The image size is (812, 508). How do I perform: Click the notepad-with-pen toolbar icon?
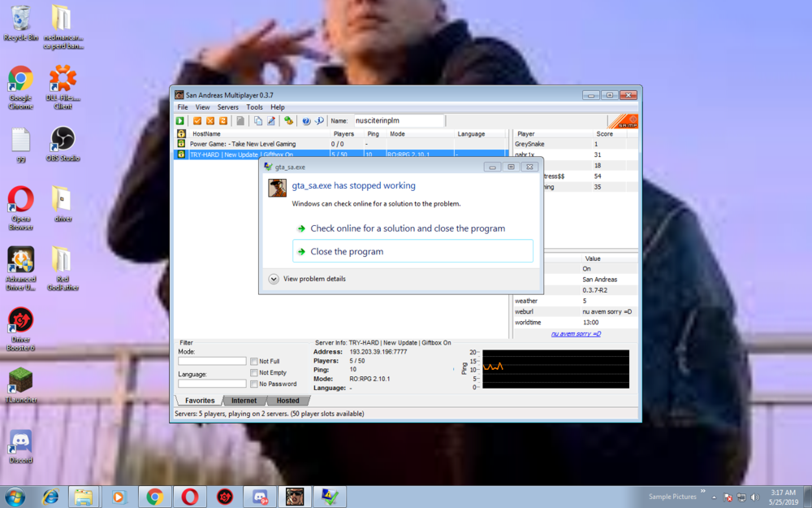(271, 121)
